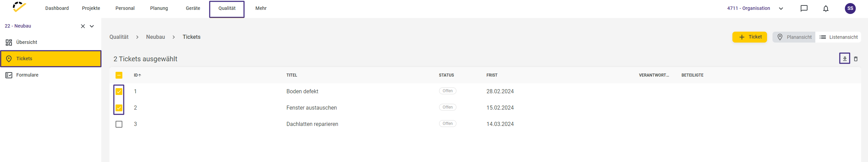868x162 pixels.
Task: Go to the Neubau breadcrumb link
Action: (x=156, y=37)
